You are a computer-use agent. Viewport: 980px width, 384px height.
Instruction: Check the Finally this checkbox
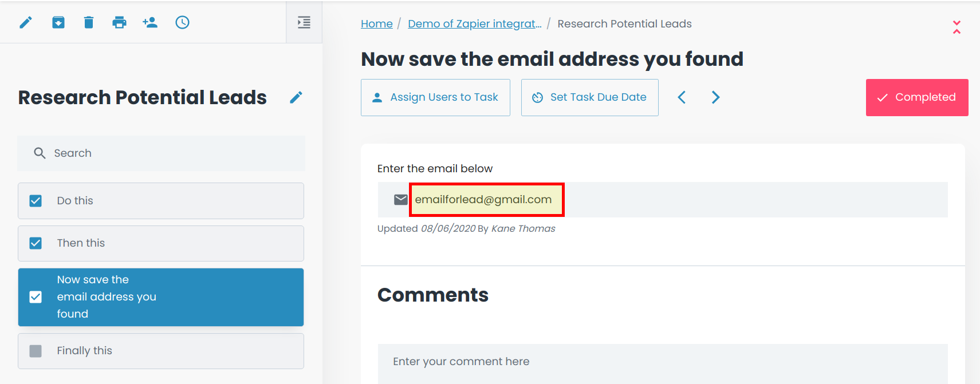click(x=36, y=351)
